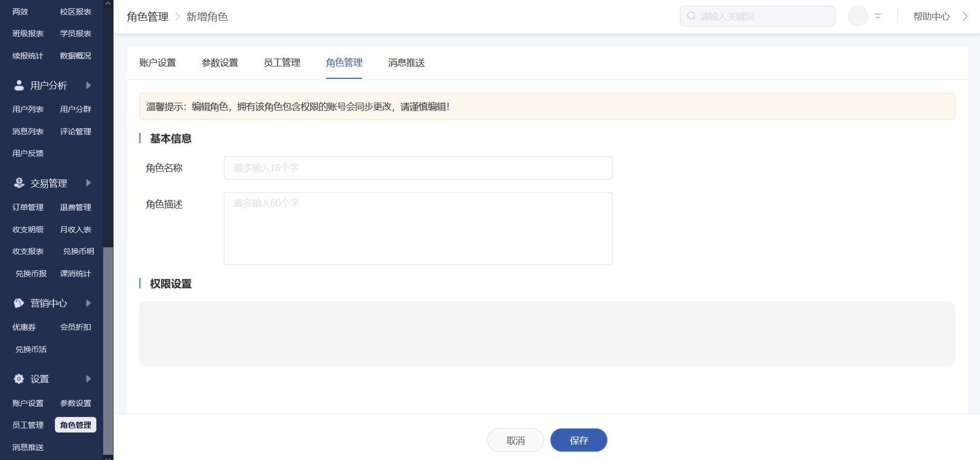Open 评论管理 in sidebar
980x460 pixels.
(76, 131)
